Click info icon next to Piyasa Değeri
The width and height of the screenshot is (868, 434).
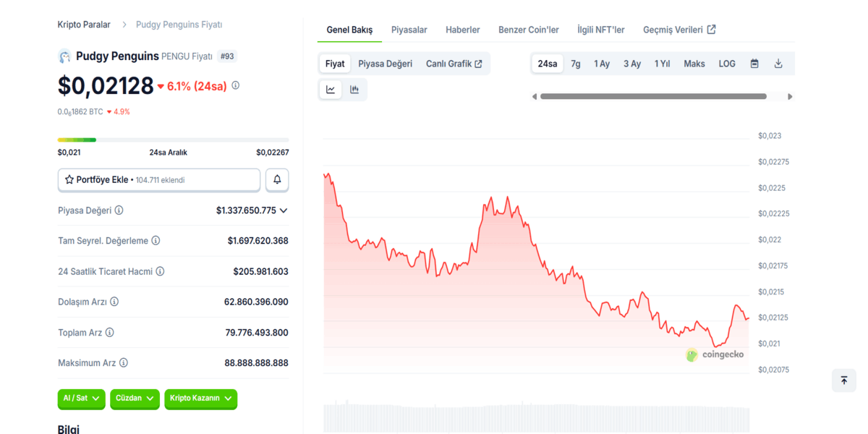[x=119, y=210]
